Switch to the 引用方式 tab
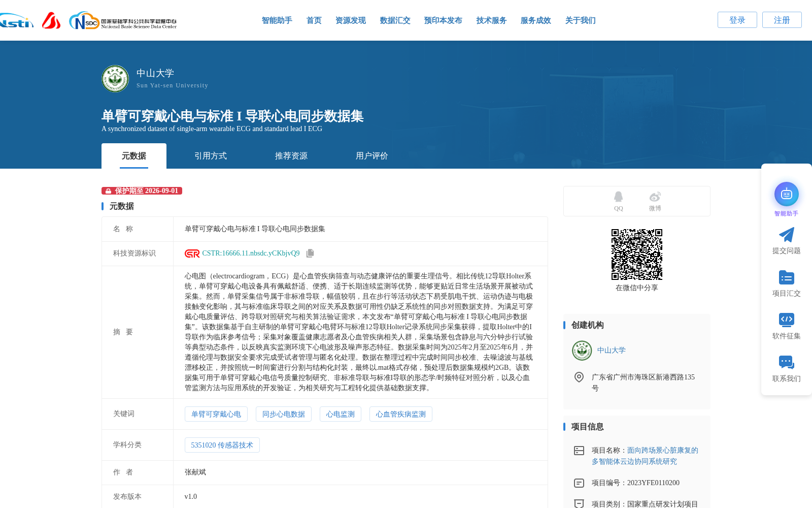Viewport: 812px width, 508px height. (x=211, y=156)
